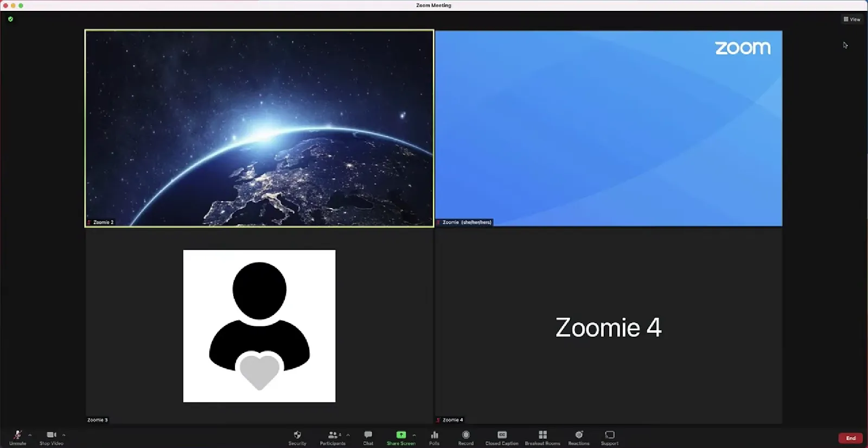Click the Zoomie 3 name label

pyautogui.click(x=98, y=420)
